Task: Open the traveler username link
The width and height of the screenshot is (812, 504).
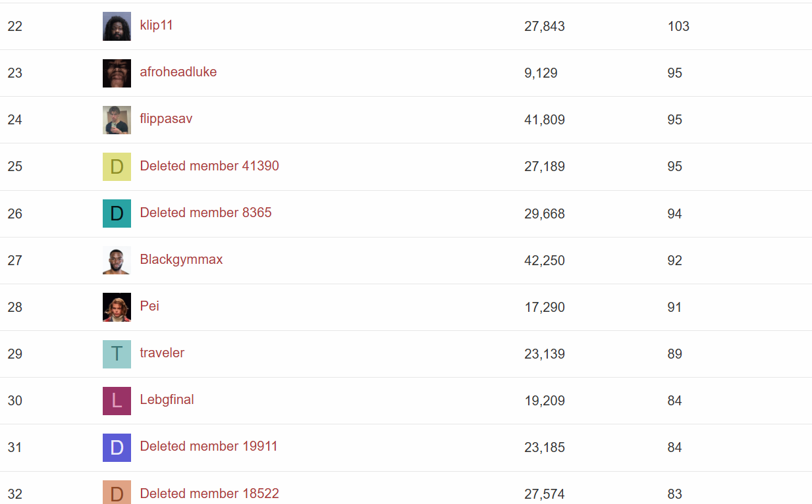Action: [162, 353]
